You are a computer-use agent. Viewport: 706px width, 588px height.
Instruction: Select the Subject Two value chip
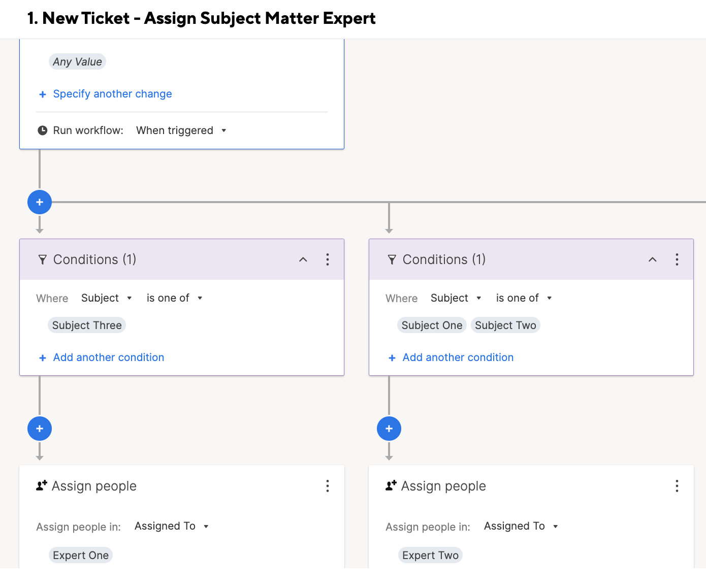click(505, 325)
